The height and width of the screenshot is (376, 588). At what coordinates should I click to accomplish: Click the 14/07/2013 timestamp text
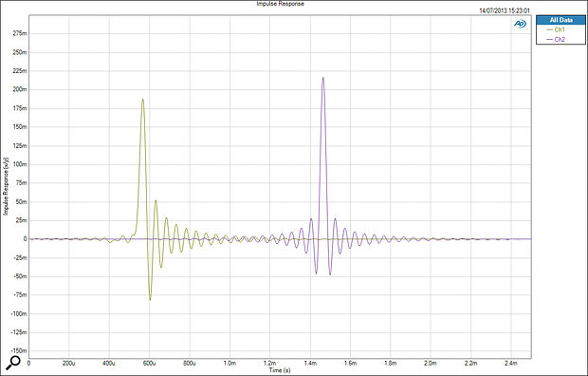click(505, 10)
